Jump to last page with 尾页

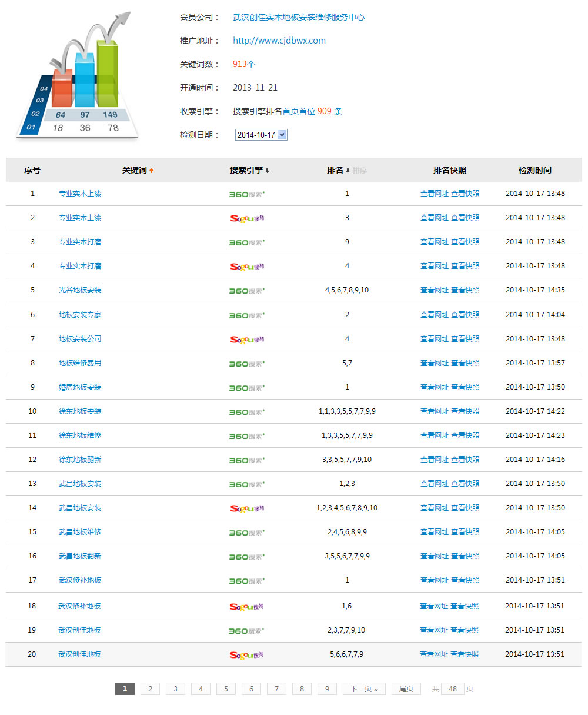pos(406,689)
